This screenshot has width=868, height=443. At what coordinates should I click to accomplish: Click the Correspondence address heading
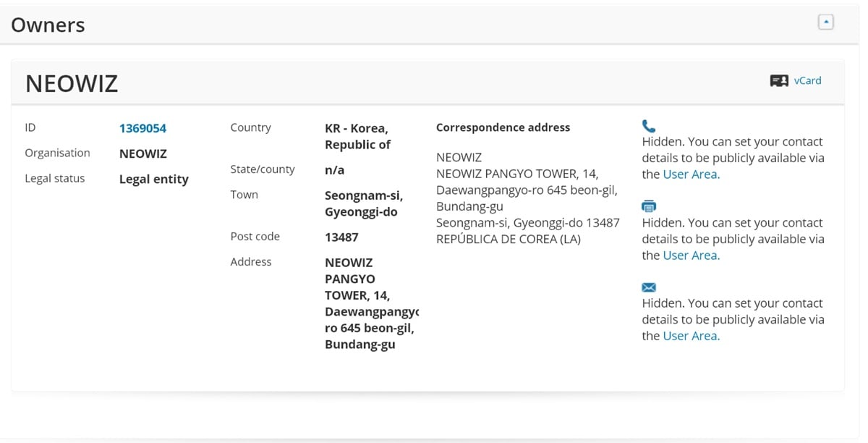(x=503, y=127)
